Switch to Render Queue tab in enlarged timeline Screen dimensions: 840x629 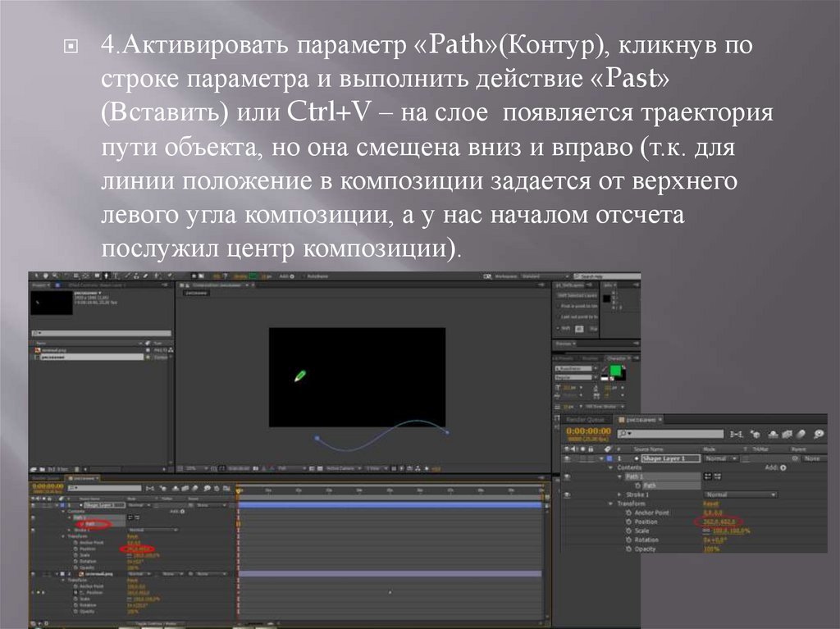coord(585,420)
